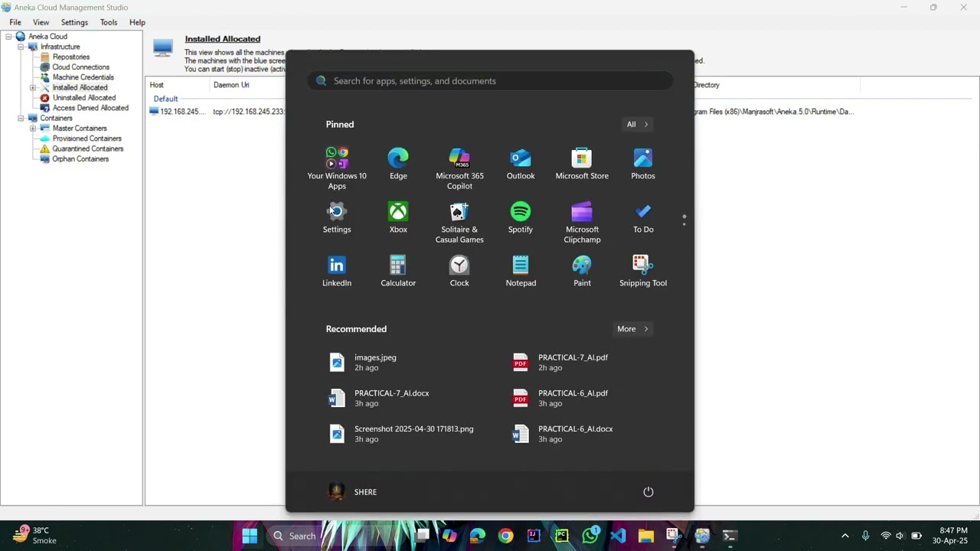Open Clock pinned app
Viewport: 980px width, 551px height.
(459, 271)
